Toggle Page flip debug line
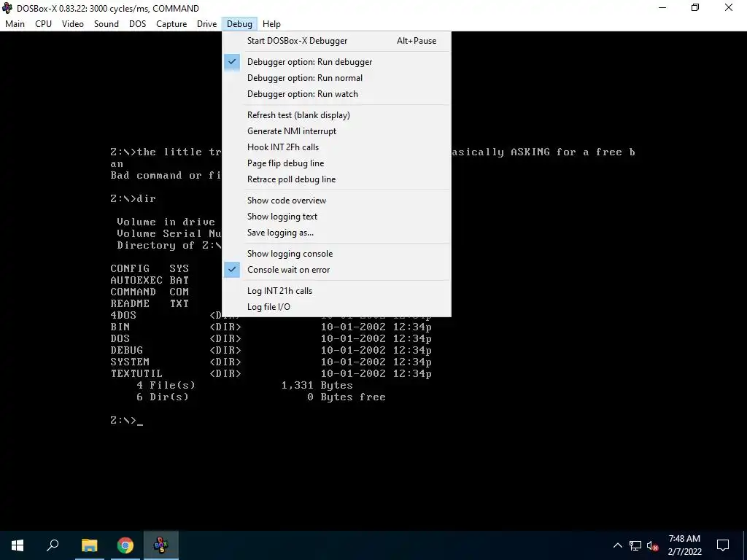 point(336,163)
